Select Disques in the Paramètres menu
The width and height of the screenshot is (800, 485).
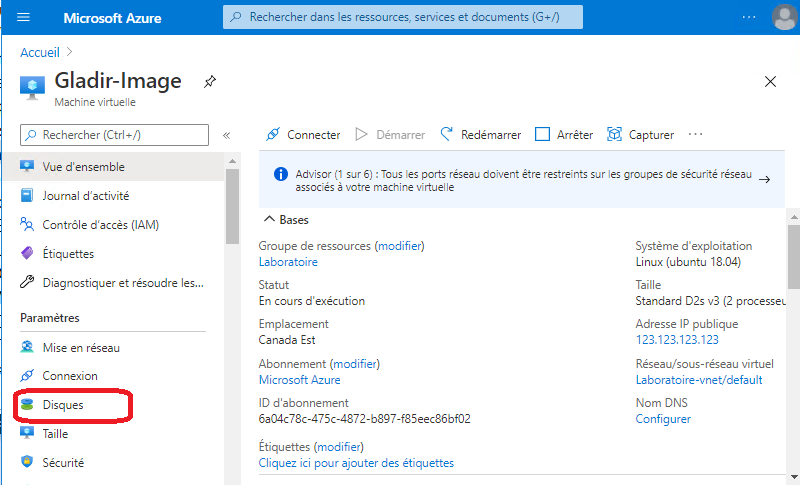pos(63,405)
